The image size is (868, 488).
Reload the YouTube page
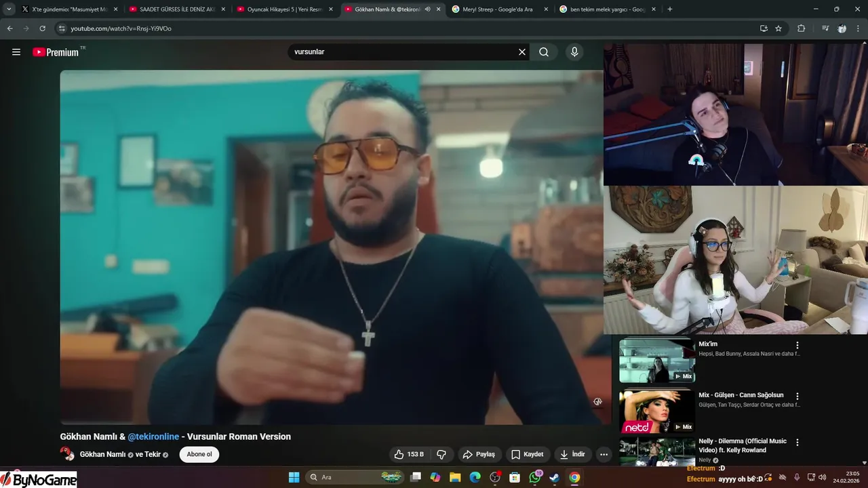[42, 28]
